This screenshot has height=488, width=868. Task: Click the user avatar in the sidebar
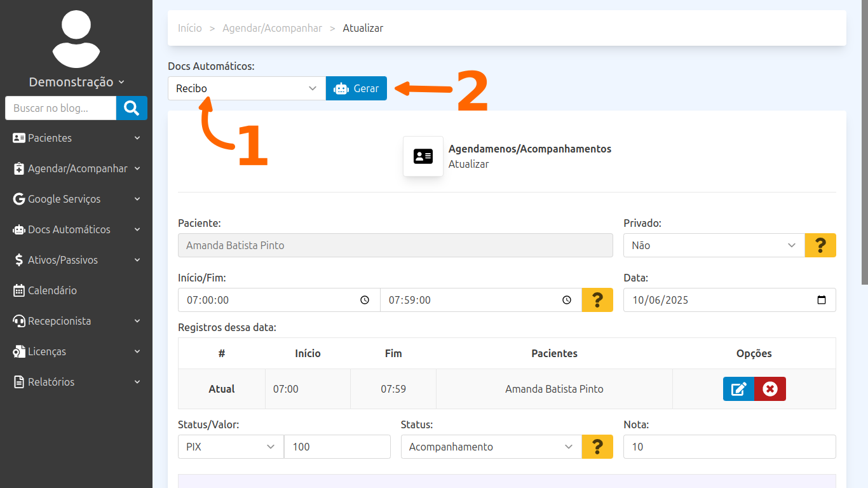coord(76,38)
